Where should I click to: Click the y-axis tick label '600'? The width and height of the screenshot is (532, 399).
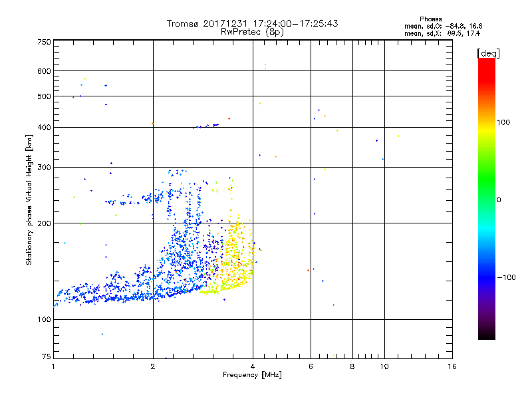(44, 71)
